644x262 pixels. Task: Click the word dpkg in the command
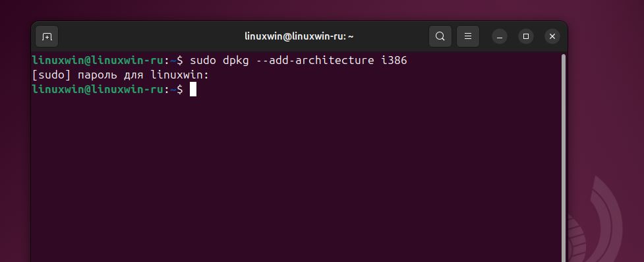pos(236,61)
